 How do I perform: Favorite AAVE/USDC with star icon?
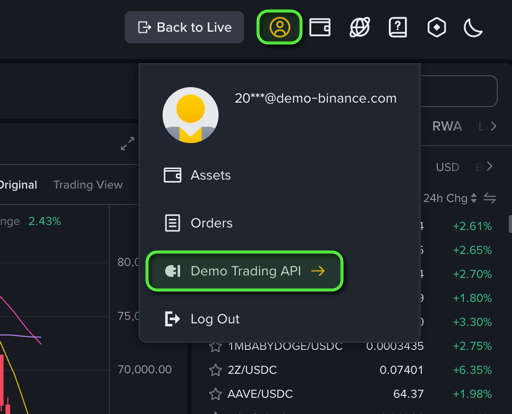coord(215,394)
